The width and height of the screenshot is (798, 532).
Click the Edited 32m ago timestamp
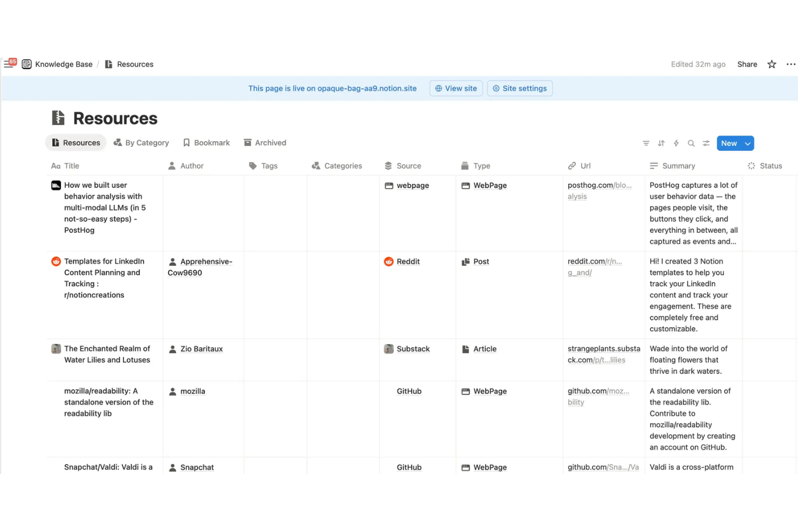[x=698, y=64]
